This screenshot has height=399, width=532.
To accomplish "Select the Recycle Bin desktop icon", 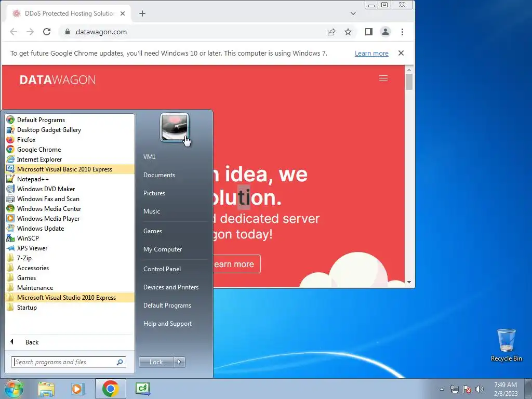I will tap(506, 345).
